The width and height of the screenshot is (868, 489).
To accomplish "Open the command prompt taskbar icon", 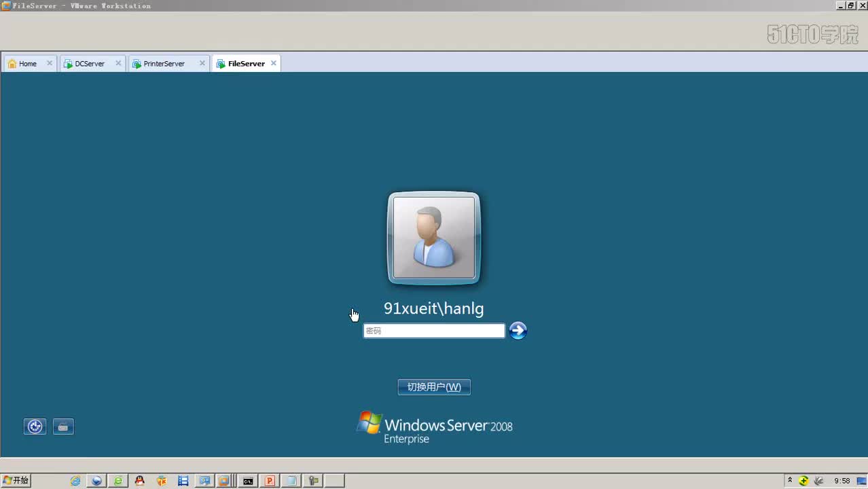I will click(x=249, y=481).
